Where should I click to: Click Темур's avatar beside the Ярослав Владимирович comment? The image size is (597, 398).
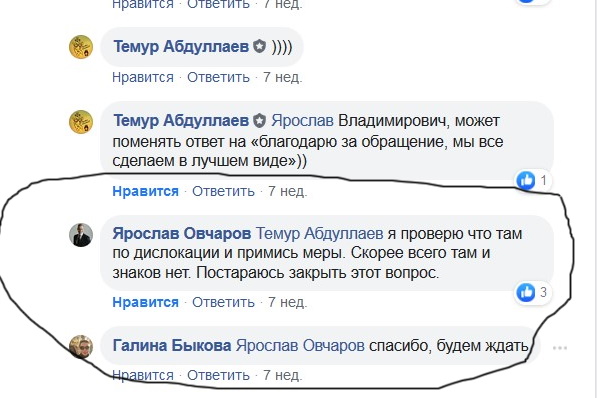coord(81,122)
